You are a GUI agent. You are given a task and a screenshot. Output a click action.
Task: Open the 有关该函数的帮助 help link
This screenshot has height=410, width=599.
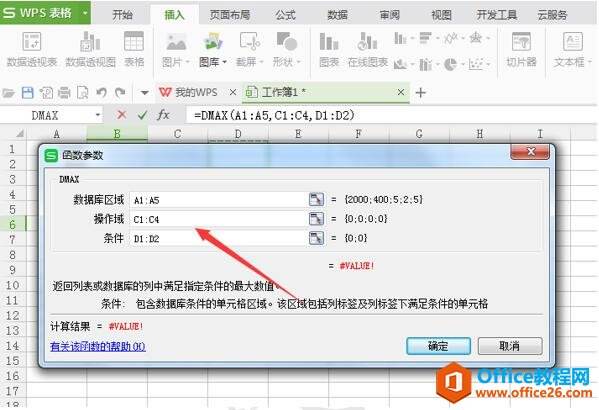click(98, 347)
